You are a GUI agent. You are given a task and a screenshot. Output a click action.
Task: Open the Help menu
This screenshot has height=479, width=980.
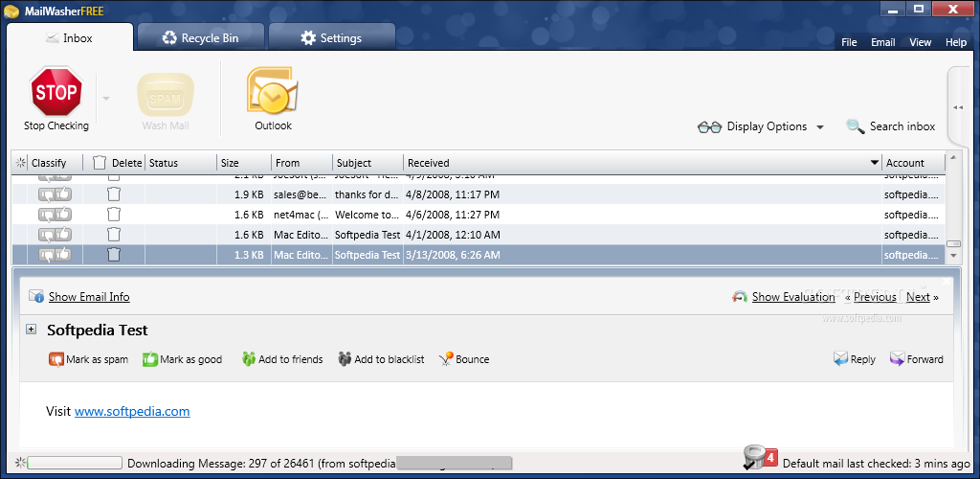(956, 42)
